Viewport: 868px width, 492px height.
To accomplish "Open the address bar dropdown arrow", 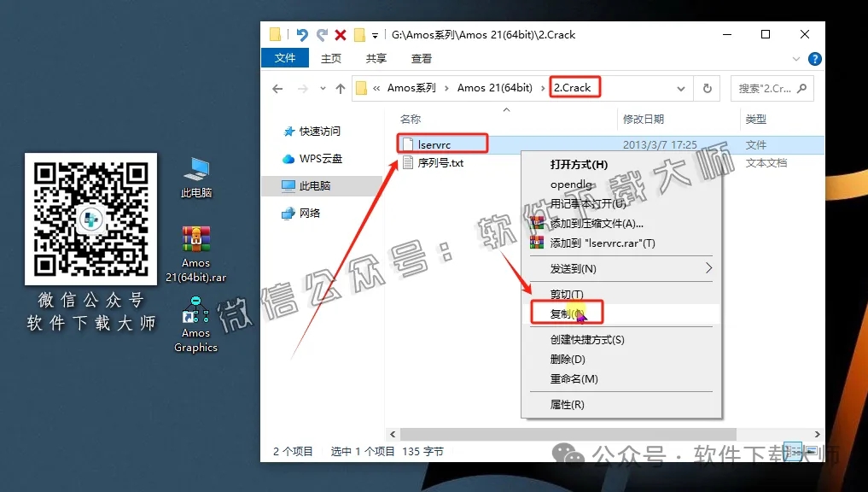I will point(680,88).
